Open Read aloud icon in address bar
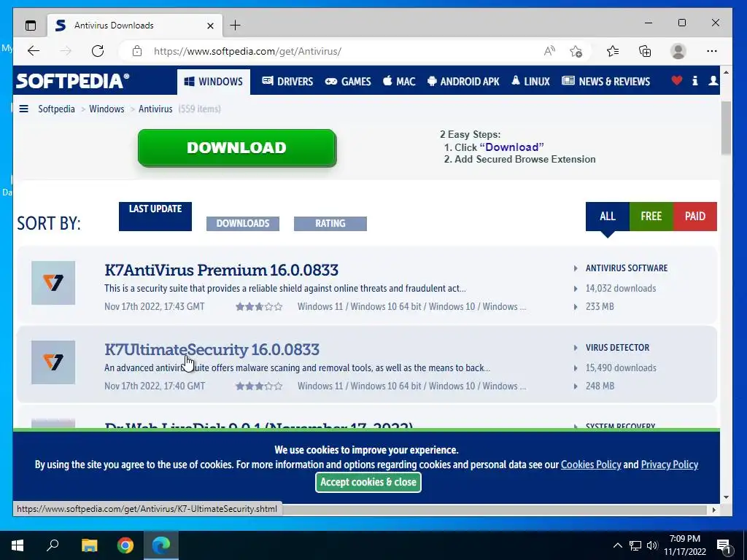 coord(549,51)
